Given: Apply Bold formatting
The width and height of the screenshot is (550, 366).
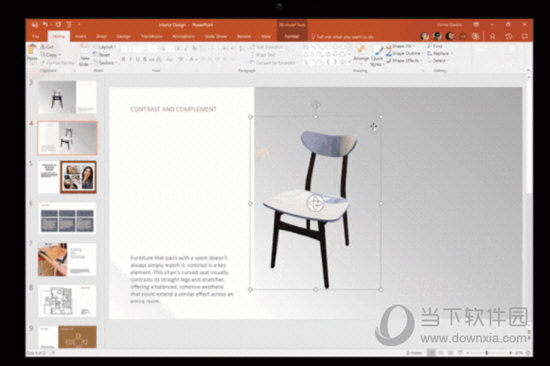Looking at the screenshot, I should click(123, 59).
